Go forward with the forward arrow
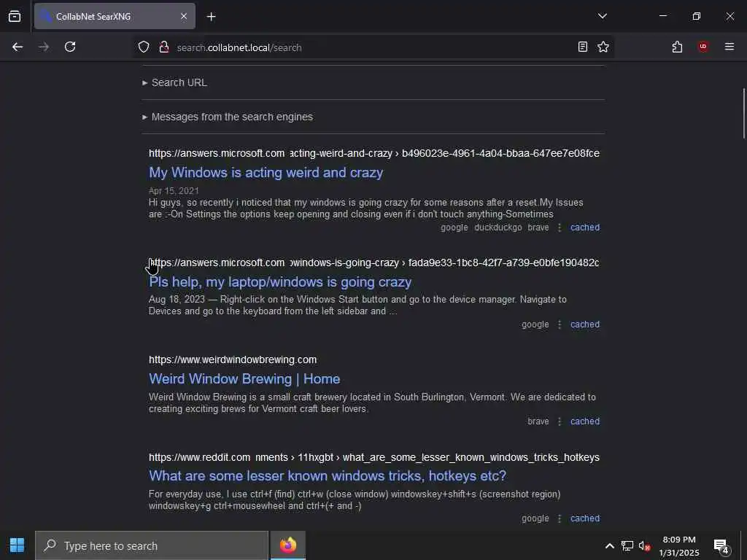 point(44,47)
